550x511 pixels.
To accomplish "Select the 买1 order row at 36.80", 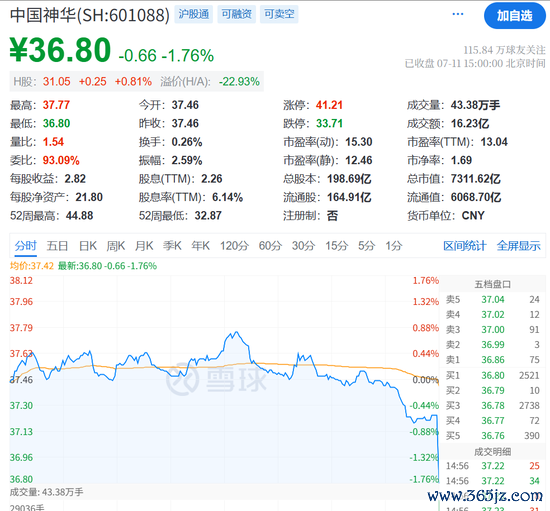I will [x=492, y=376].
